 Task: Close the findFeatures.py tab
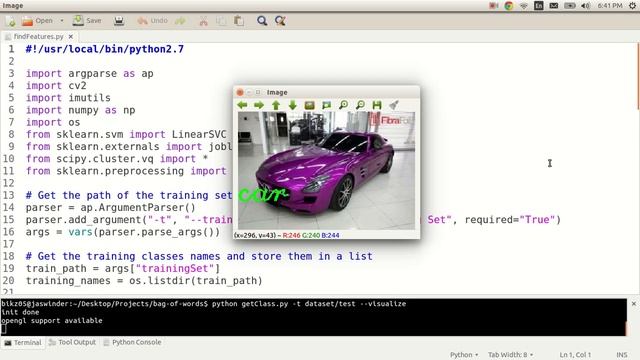tap(71, 37)
